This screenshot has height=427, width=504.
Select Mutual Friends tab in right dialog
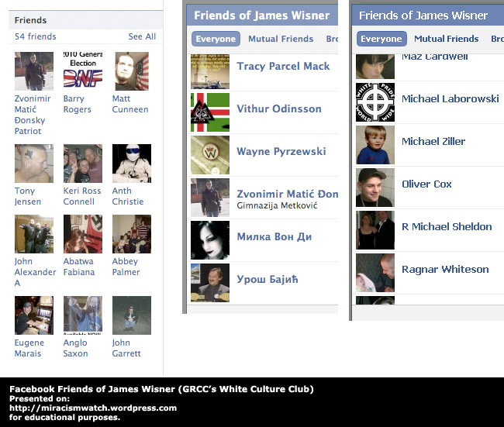point(446,39)
